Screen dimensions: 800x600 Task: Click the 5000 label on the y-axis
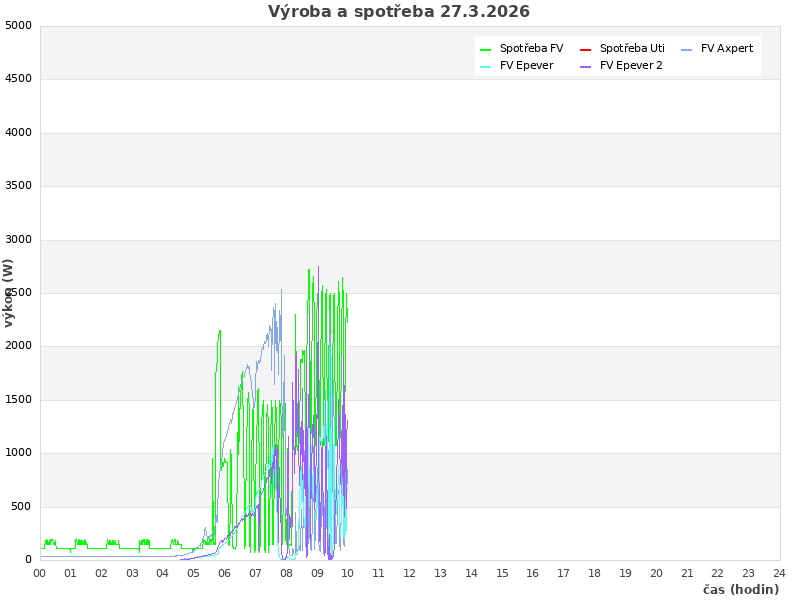(18, 25)
